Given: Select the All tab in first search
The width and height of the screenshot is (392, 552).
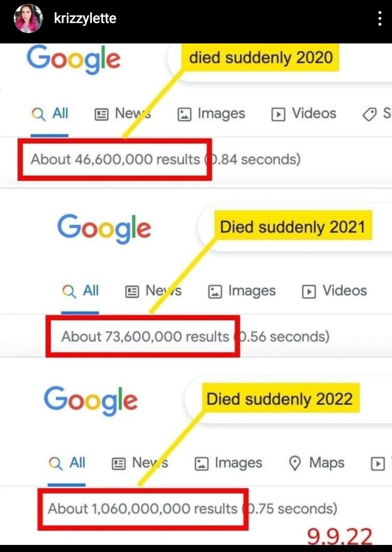Looking at the screenshot, I should (x=50, y=114).
